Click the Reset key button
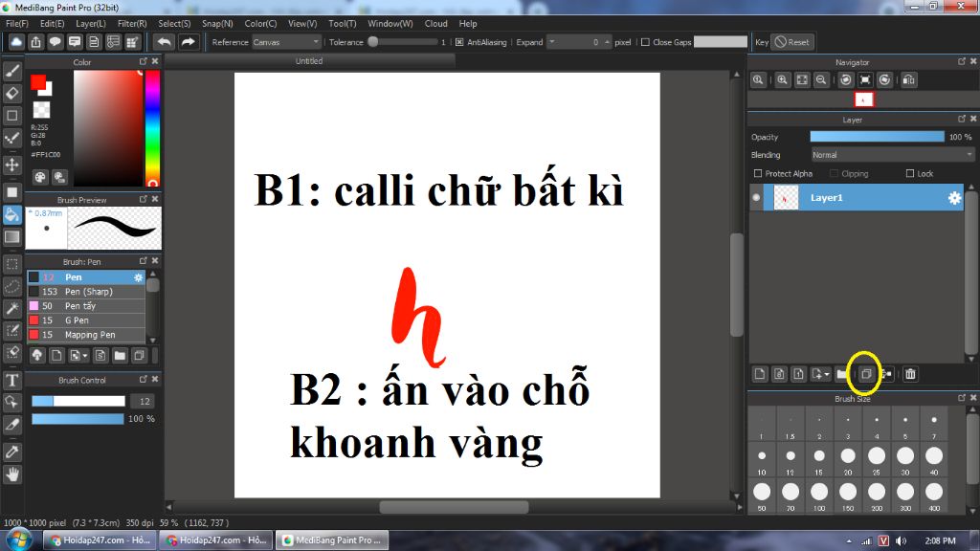Screen dimensions: 980x551 pyautogui.click(x=791, y=42)
